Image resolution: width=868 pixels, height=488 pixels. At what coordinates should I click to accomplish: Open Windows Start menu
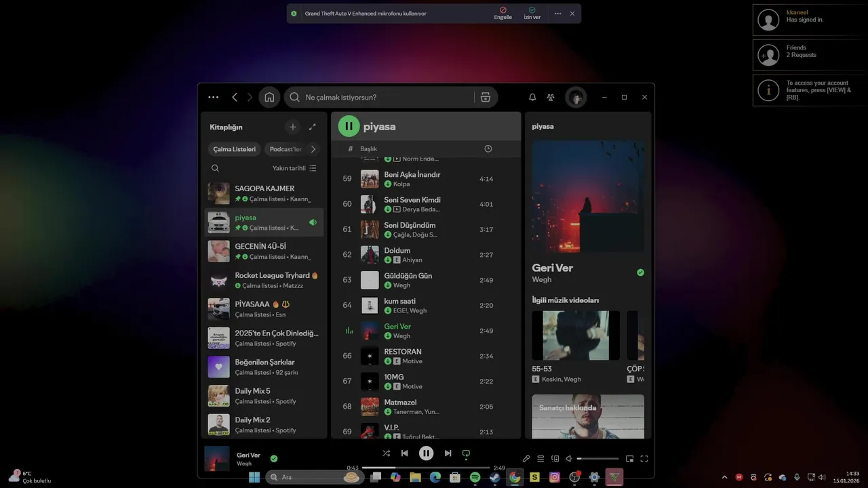254,477
